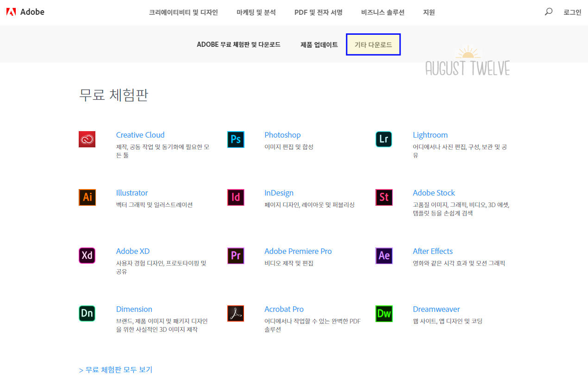Open the 크리에이티비티 및 디자인 menu
588x386 pixels.
pyautogui.click(x=183, y=13)
